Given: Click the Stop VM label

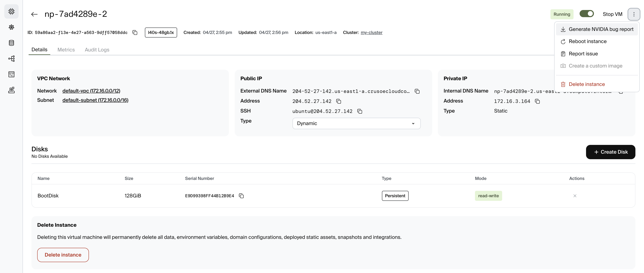Looking at the screenshot, I should 612,14.
